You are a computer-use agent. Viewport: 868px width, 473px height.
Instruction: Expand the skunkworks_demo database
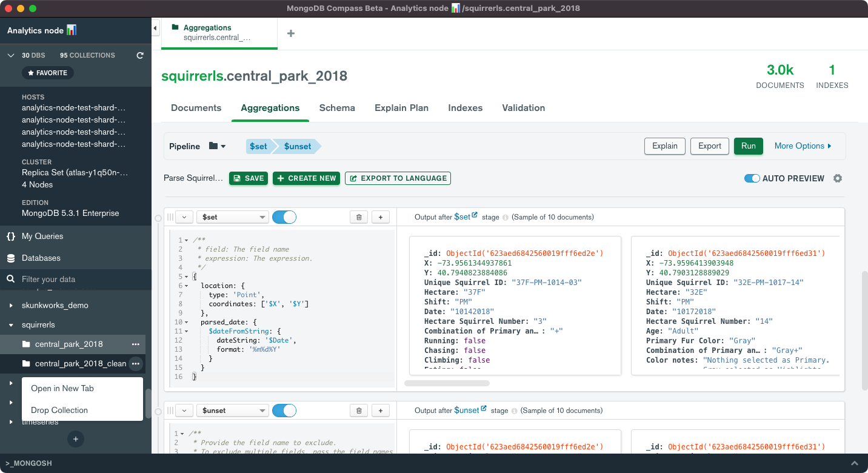pyautogui.click(x=12, y=305)
